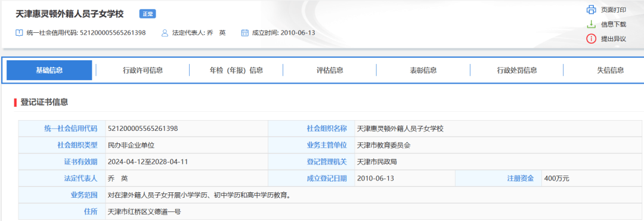
Task: Click the credit code value in table
Action: click(143, 128)
